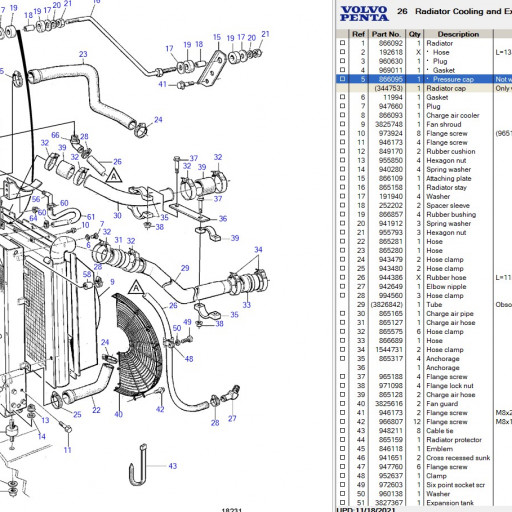
Task: Select the Rubber bushing row text
Action: coord(451,214)
